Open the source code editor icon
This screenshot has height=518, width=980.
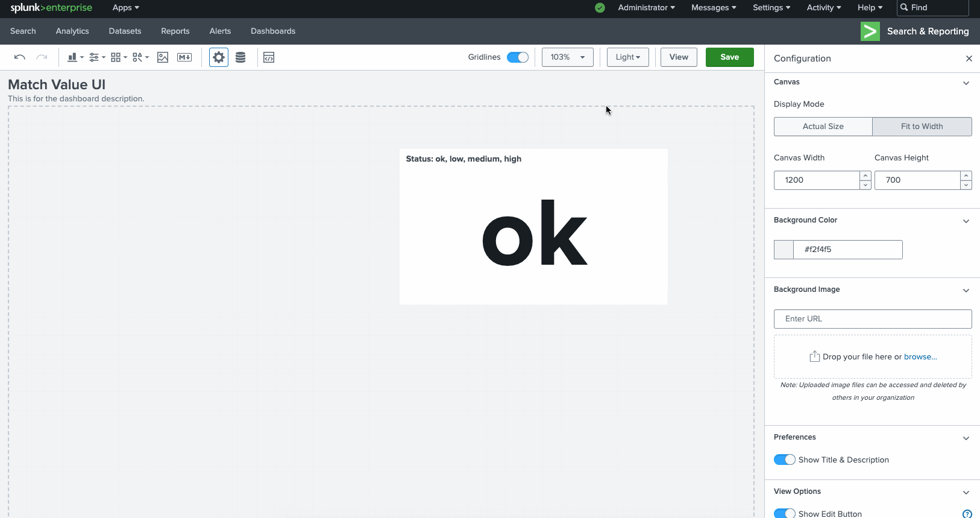(269, 57)
